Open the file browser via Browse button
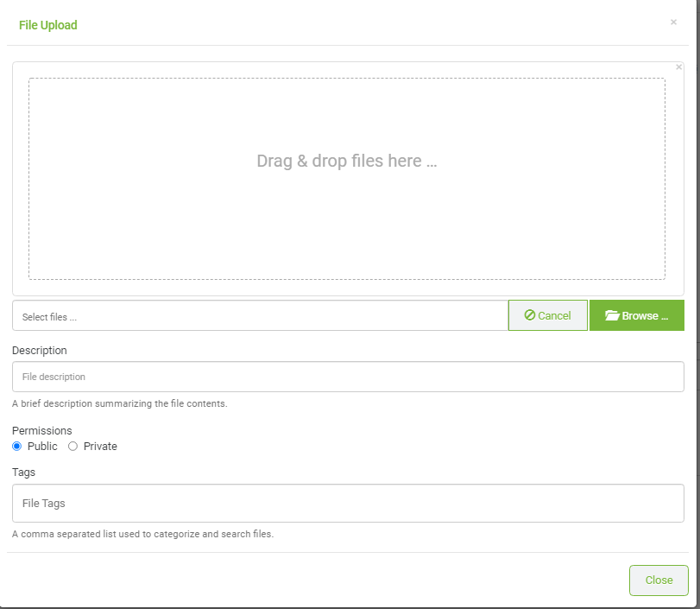This screenshot has width=700, height=609. point(637,315)
